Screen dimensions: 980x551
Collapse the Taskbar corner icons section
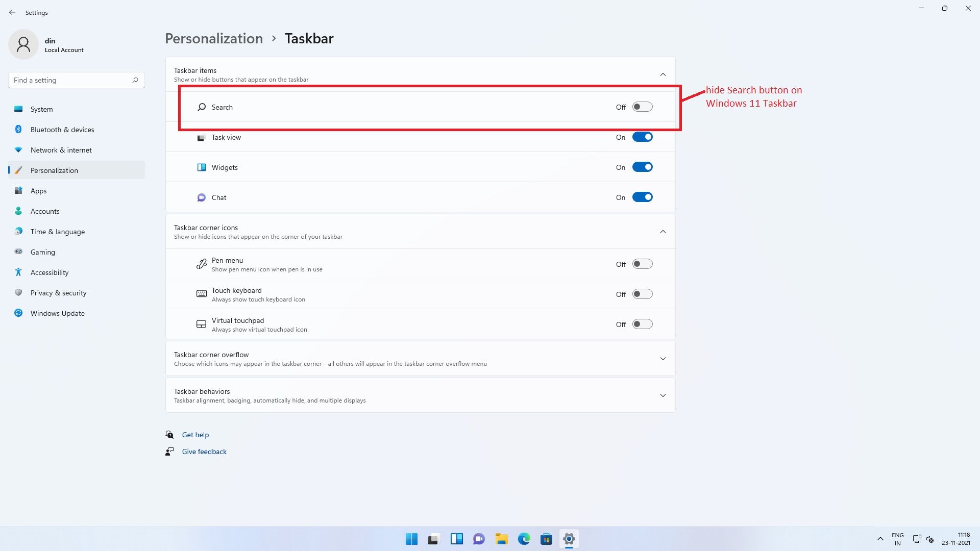pos(663,232)
